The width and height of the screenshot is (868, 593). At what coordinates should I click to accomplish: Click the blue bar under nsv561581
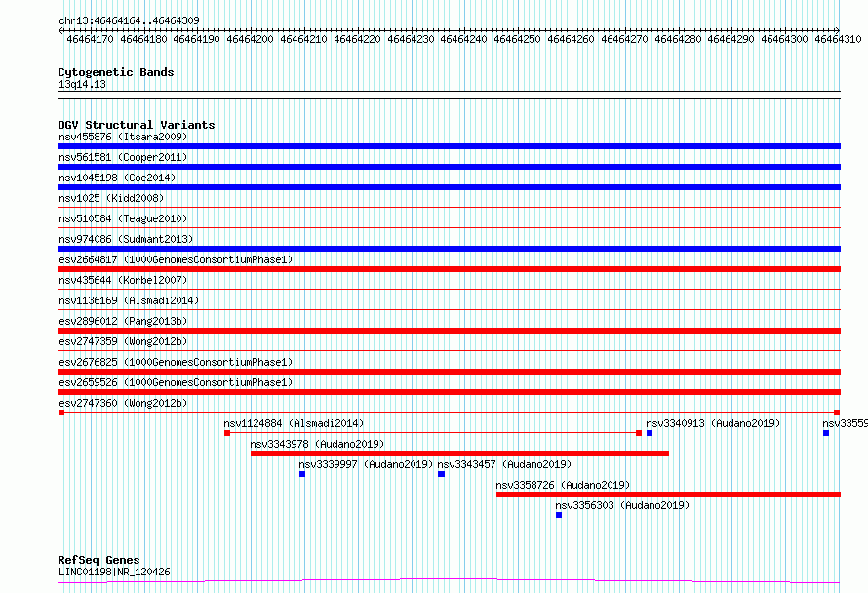point(449,167)
